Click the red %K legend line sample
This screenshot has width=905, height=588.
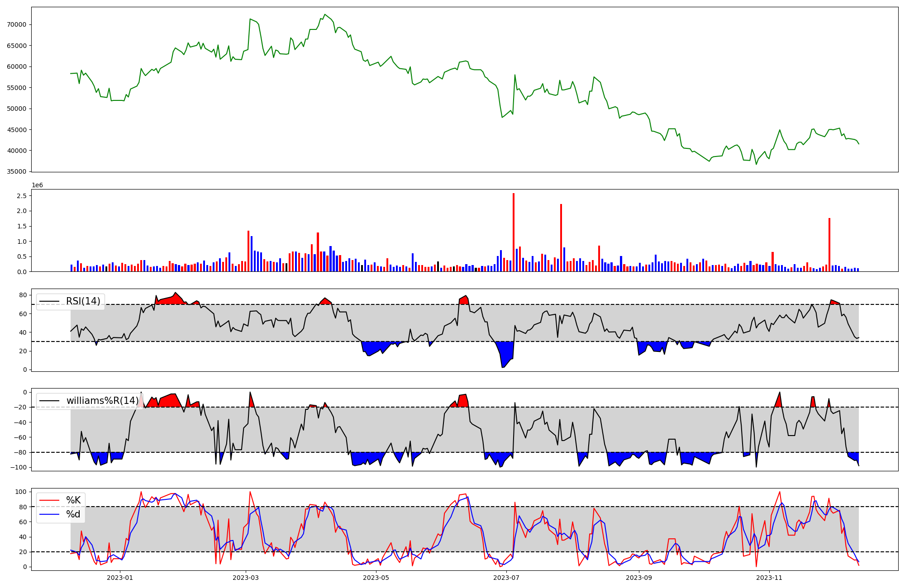pos(49,500)
